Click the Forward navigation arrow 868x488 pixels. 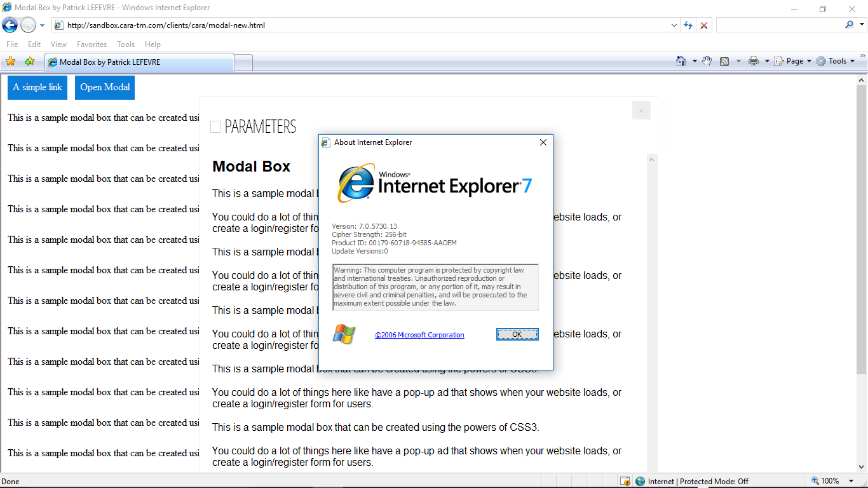point(28,25)
